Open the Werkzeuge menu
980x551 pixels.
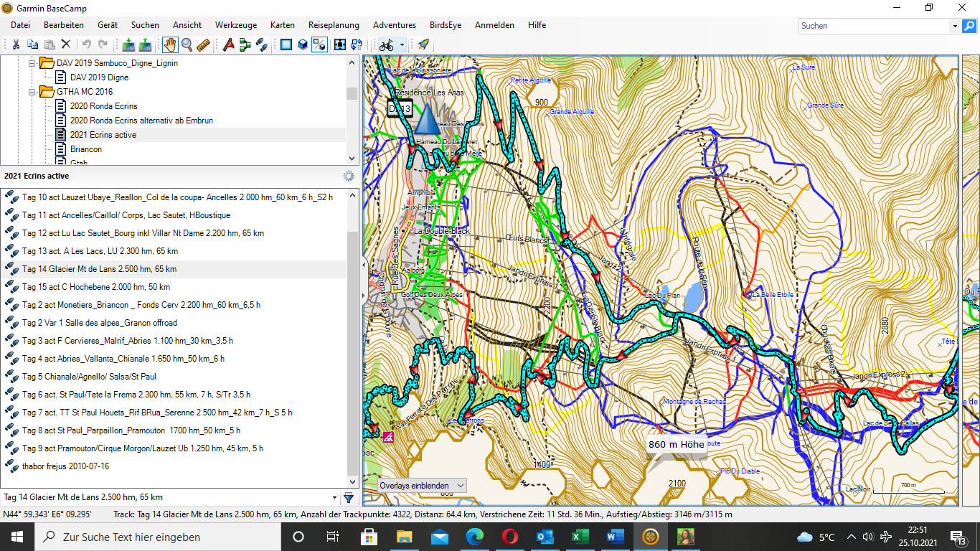click(x=236, y=25)
